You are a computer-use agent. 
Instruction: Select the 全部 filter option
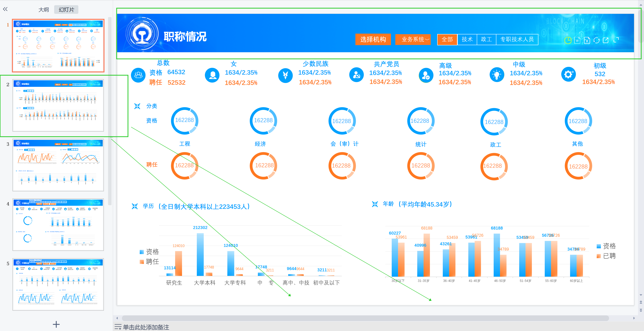[447, 40]
